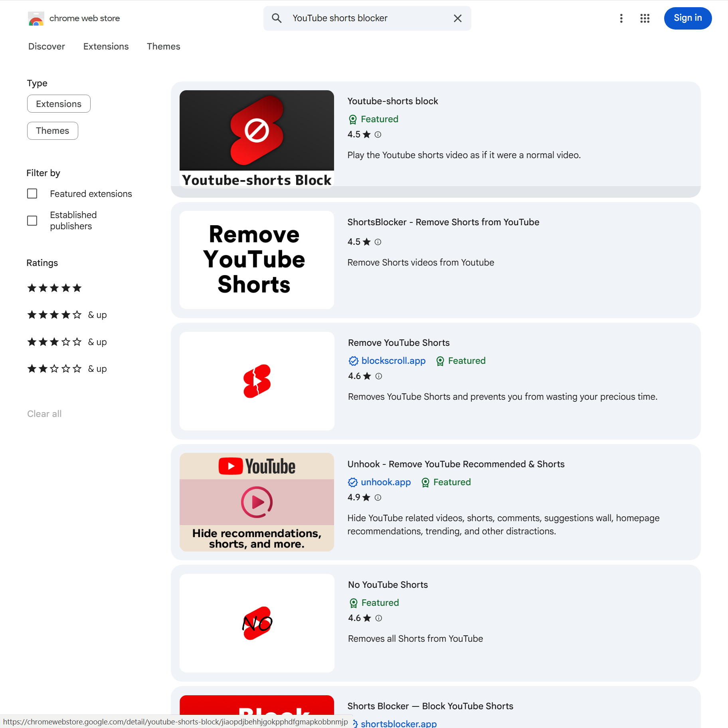Switch to the Themes tab
This screenshot has width=728, height=728.
coord(164,46)
